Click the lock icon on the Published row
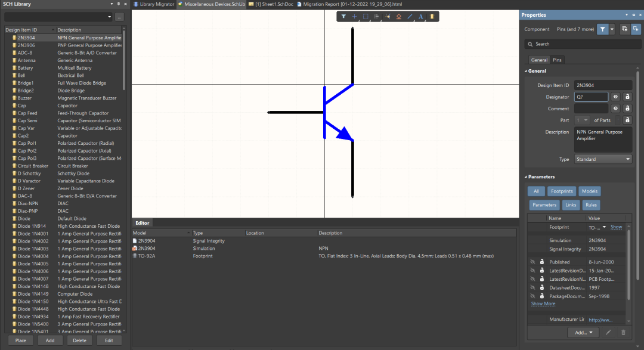The width and height of the screenshot is (644, 350). 541,262
